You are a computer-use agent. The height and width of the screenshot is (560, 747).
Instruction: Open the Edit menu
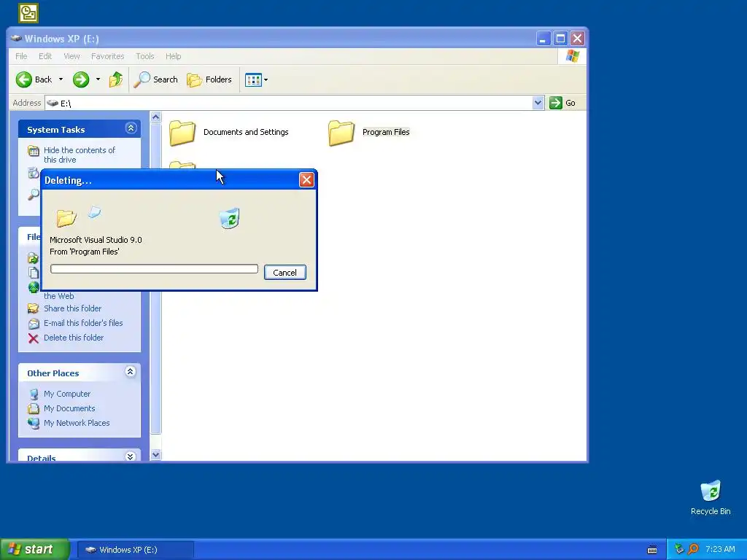point(45,56)
